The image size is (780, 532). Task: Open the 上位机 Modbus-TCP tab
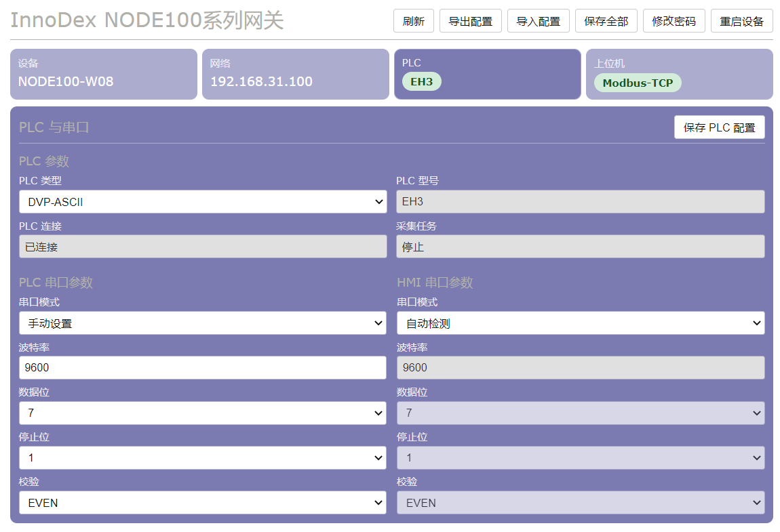tap(680, 74)
